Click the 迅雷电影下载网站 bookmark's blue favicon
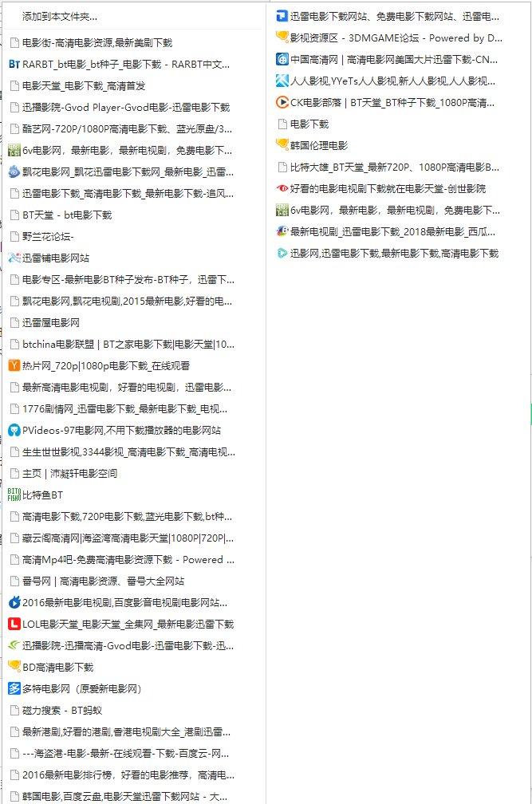The width and height of the screenshot is (532, 804). (282, 17)
